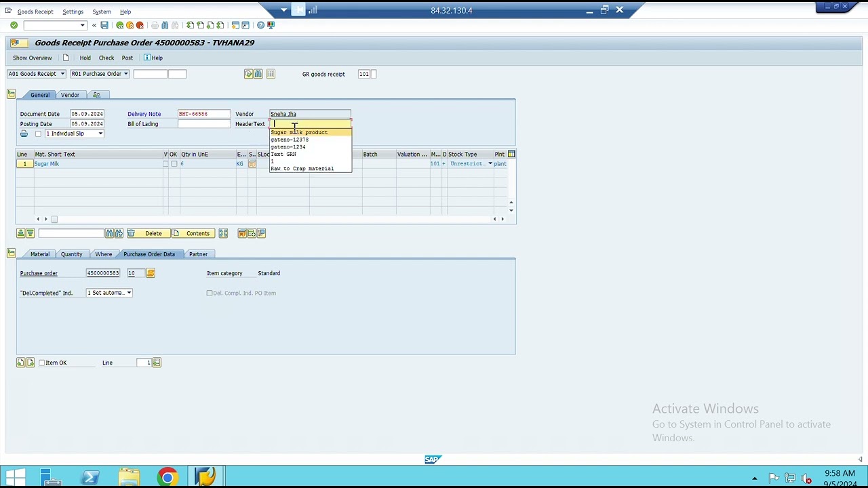The width and height of the screenshot is (868, 488).
Task: Click the blank document icon next to Hold
Action: [66, 58]
